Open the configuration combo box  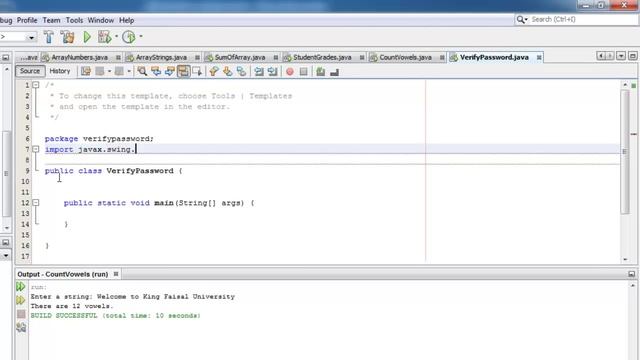coord(18,37)
